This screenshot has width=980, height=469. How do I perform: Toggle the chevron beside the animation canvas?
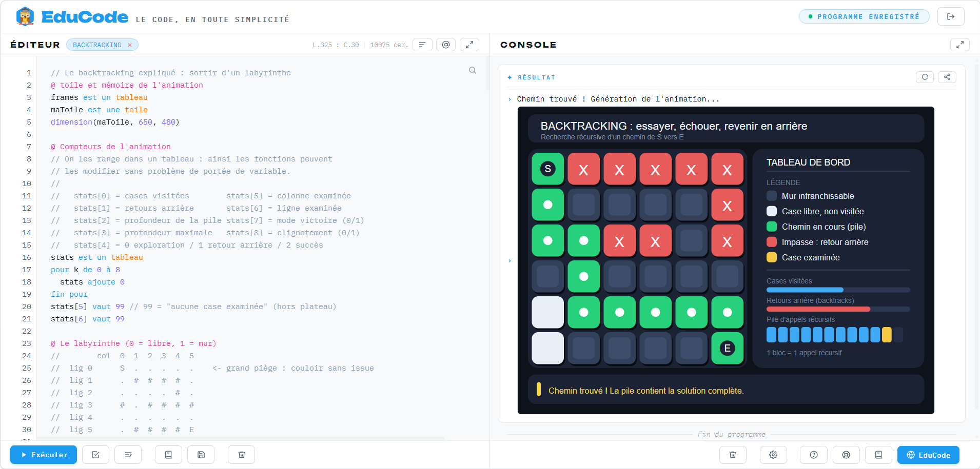(509, 261)
